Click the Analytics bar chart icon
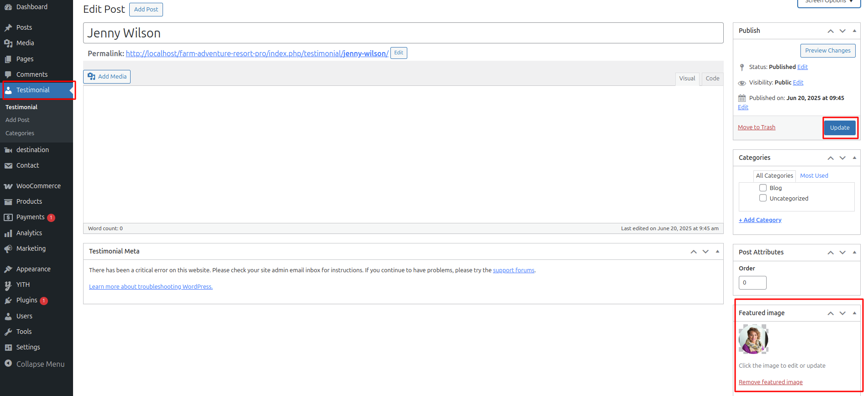 point(8,233)
